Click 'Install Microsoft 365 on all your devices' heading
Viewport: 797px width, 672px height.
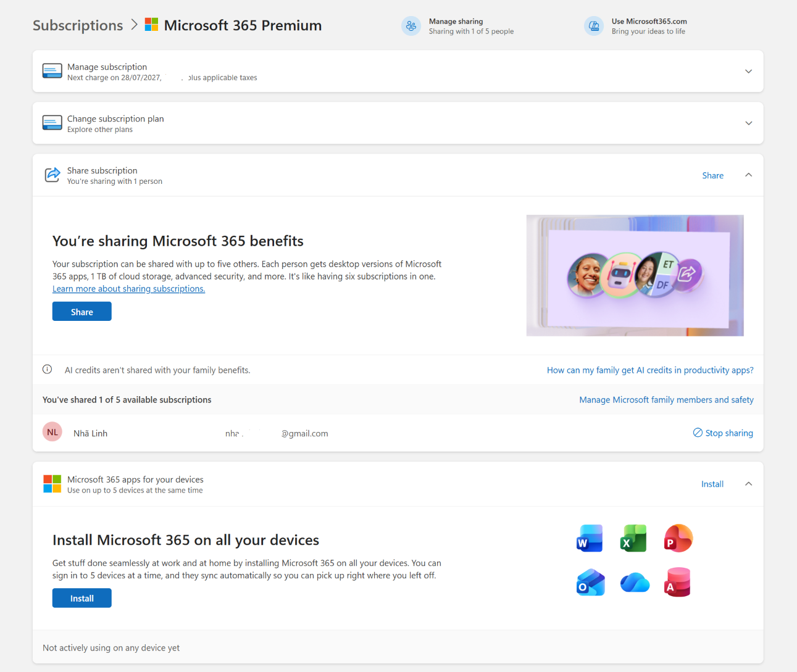click(186, 540)
